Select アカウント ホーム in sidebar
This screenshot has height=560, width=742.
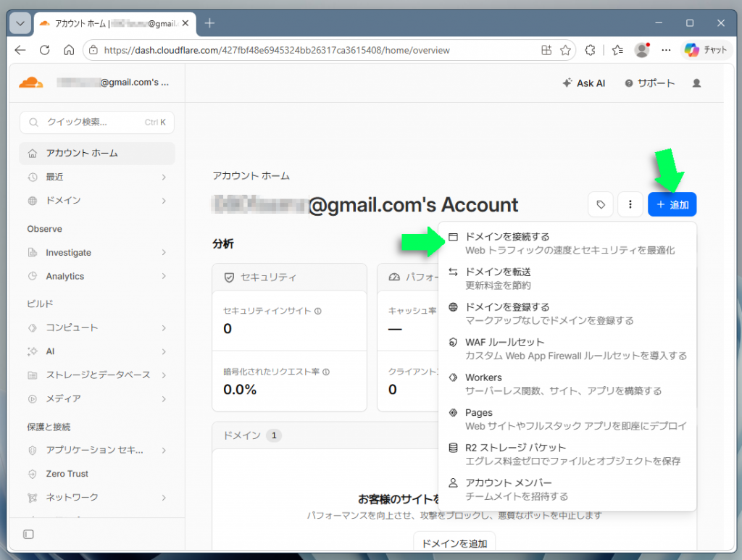click(97, 154)
